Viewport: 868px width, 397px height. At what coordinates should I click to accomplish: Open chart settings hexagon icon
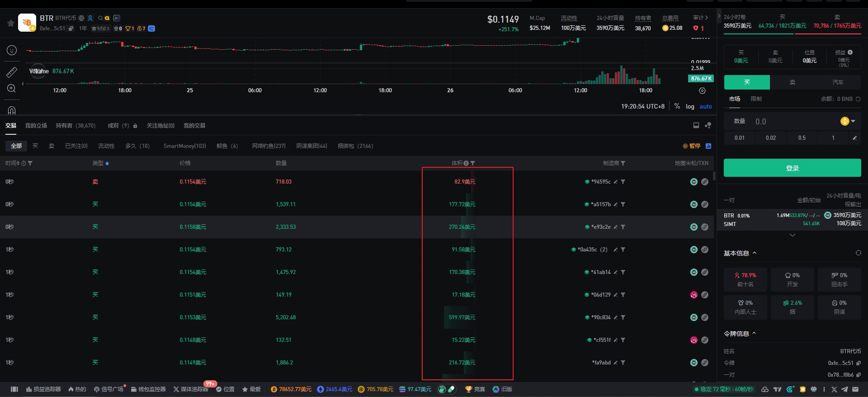702,90
